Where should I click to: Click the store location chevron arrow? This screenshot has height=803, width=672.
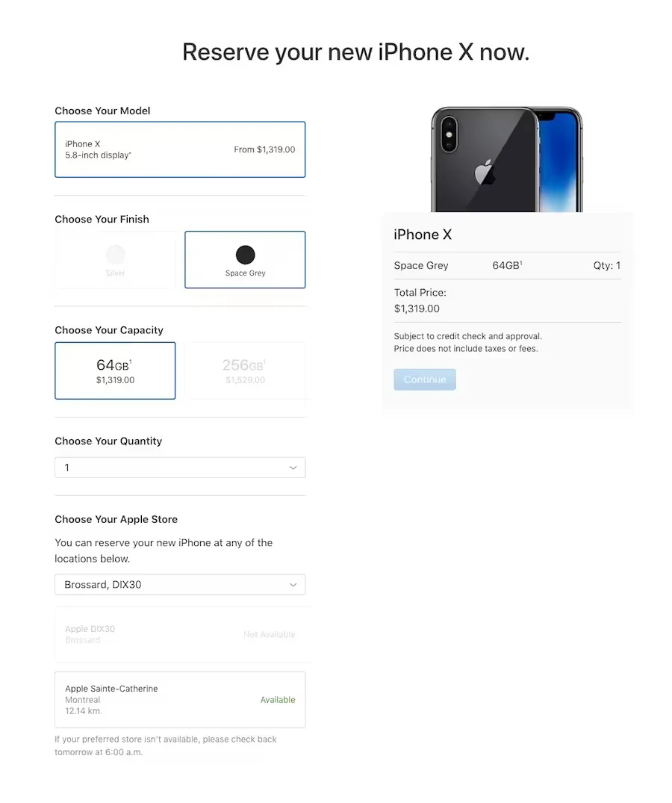293,584
